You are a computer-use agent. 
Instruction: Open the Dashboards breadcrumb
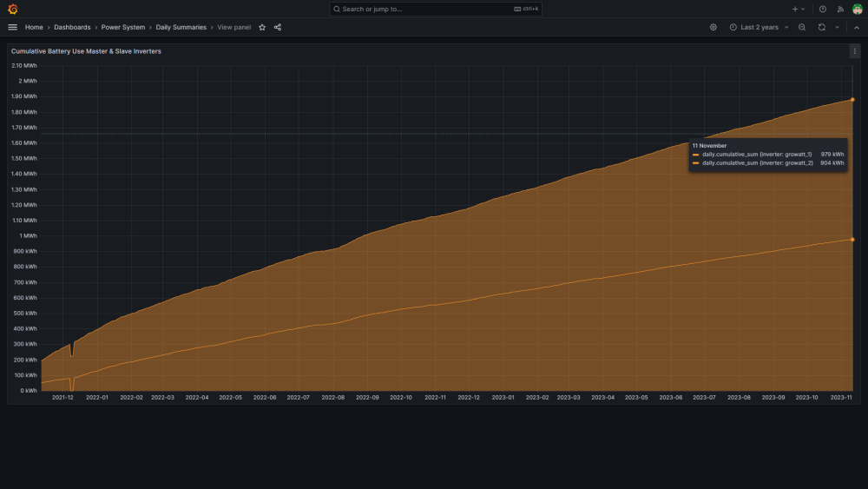pyautogui.click(x=72, y=27)
